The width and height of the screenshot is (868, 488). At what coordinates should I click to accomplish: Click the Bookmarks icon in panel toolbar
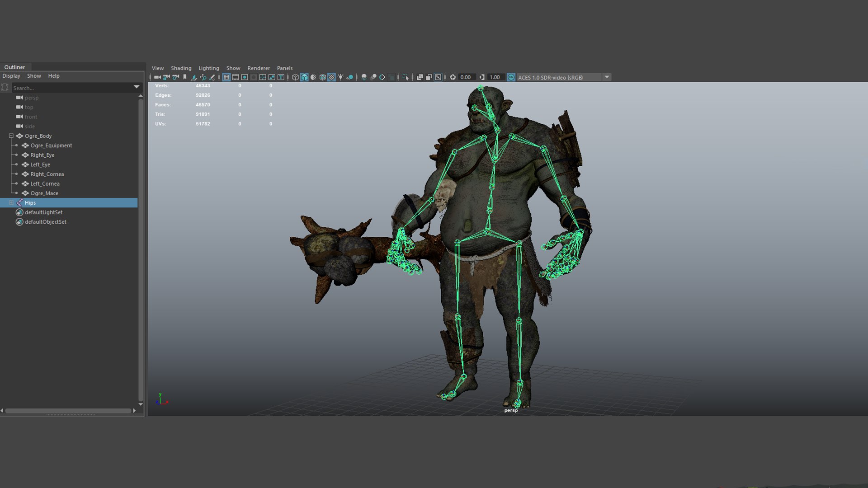point(185,77)
